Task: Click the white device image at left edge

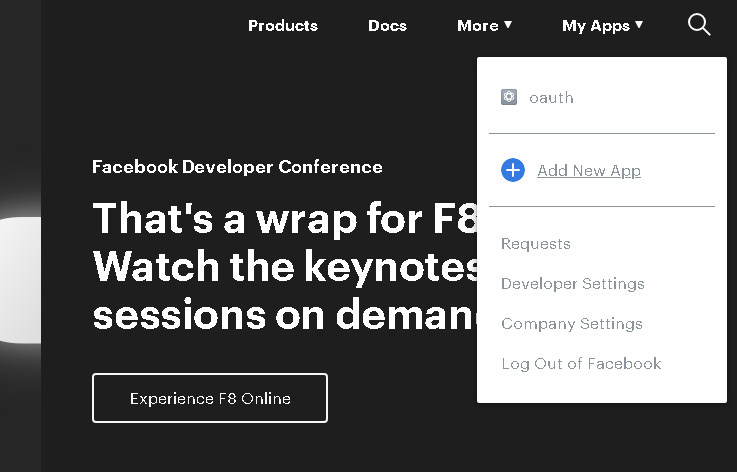Action: [x=20, y=280]
